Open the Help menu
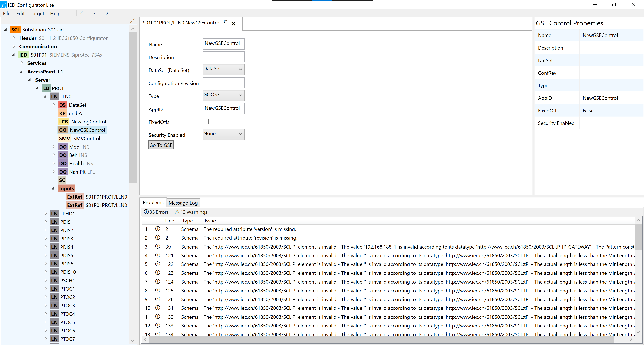Screen dimensions: 644x345 pos(55,13)
